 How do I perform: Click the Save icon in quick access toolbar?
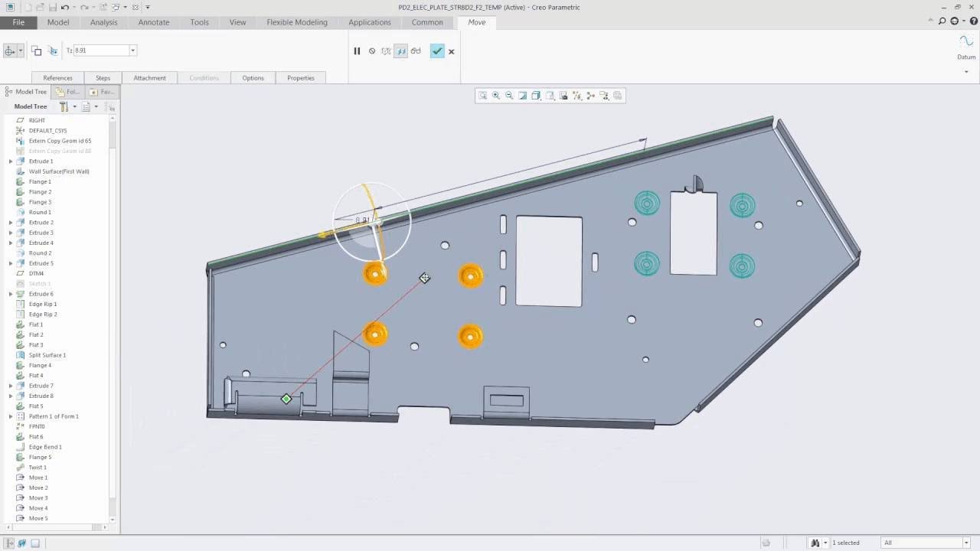coord(52,7)
